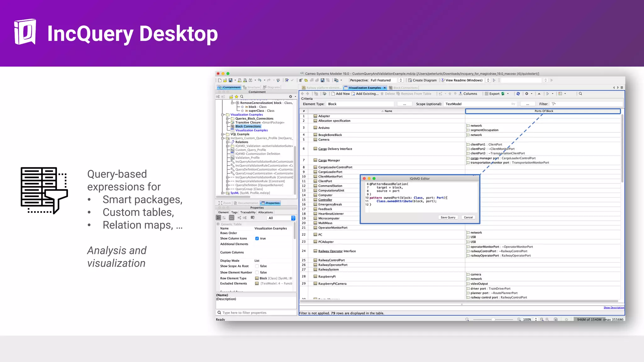The height and width of the screenshot is (362, 644).
Task: Collapse the Generic Table properties group
Action: point(218,224)
